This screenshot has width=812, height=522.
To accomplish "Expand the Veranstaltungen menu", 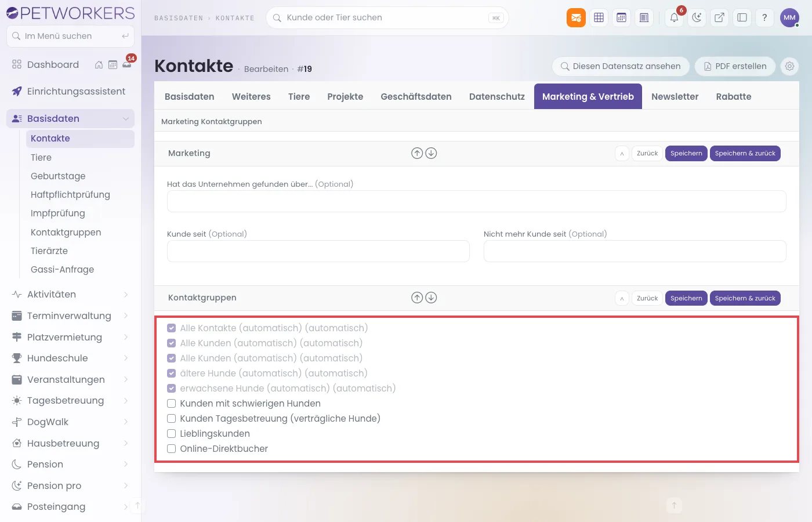I will [x=126, y=379].
